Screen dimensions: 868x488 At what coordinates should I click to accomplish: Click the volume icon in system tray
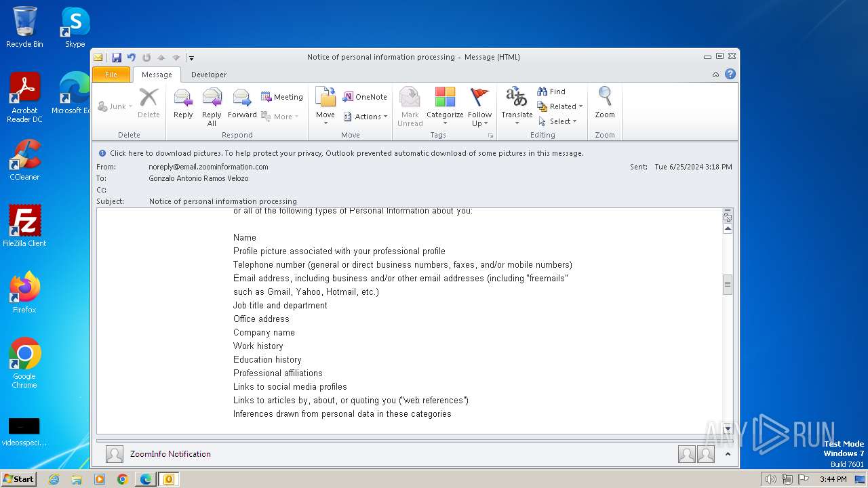coord(770,479)
